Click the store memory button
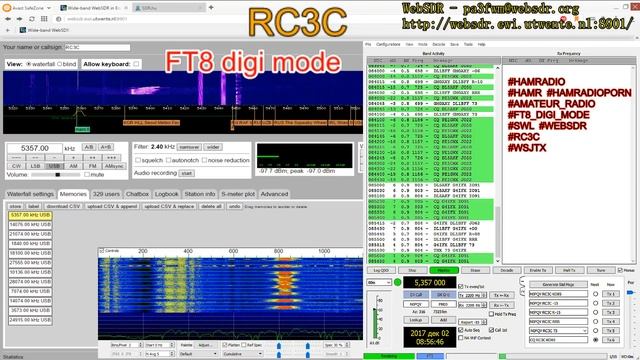This screenshot has width=640, height=360. pyautogui.click(x=16, y=207)
